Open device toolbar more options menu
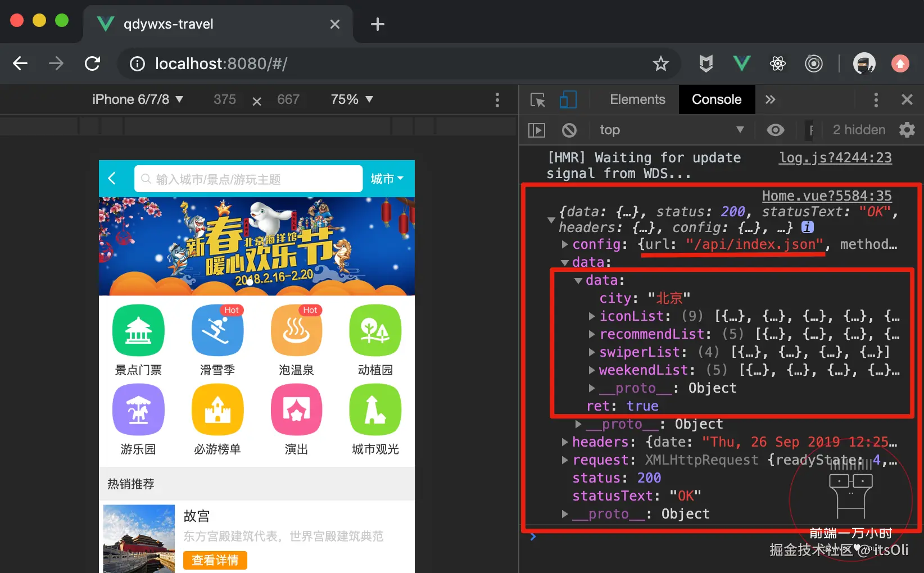924x573 pixels. coord(497,100)
